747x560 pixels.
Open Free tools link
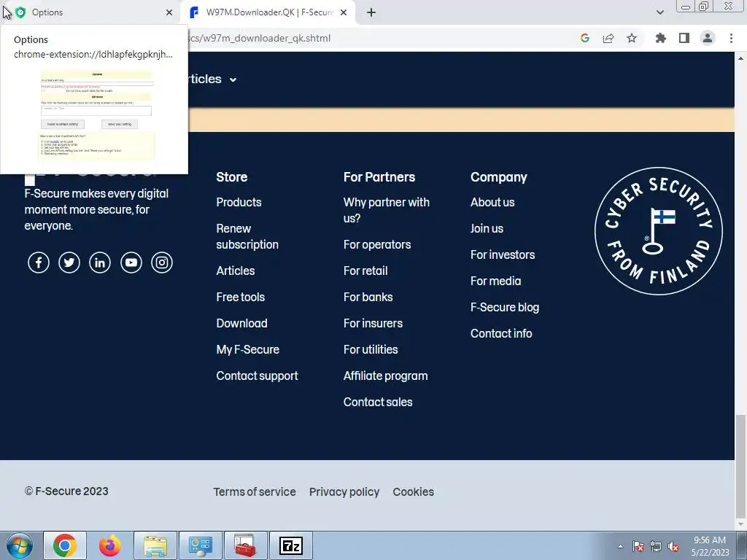point(241,297)
